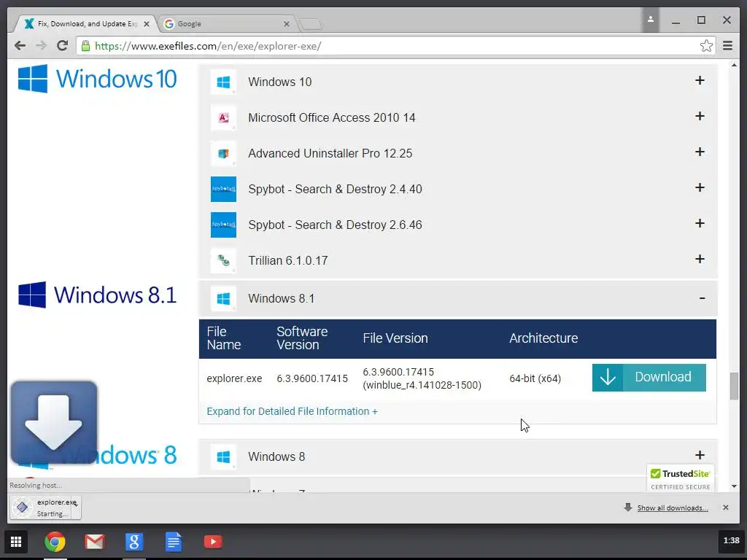Open YouTube from the shelf
This screenshot has width=747, height=560.
click(213, 542)
